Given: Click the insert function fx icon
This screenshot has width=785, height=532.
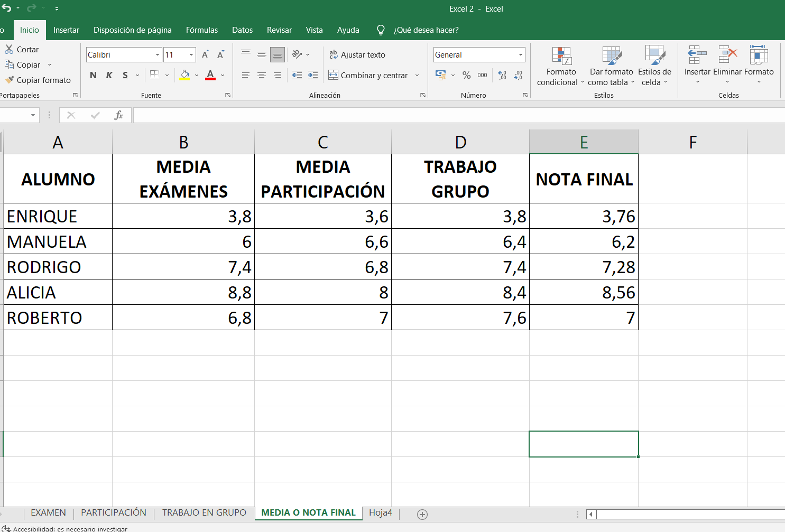Looking at the screenshot, I should pyautogui.click(x=118, y=115).
